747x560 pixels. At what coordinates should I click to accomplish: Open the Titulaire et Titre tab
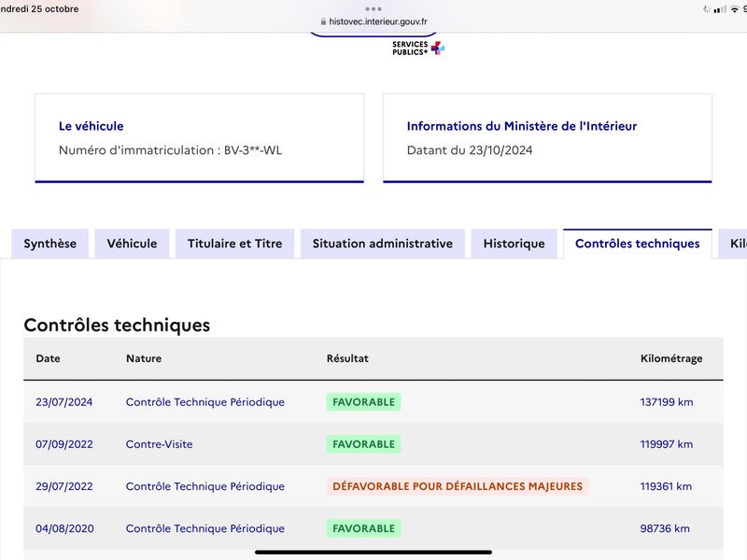pyautogui.click(x=235, y=244)
